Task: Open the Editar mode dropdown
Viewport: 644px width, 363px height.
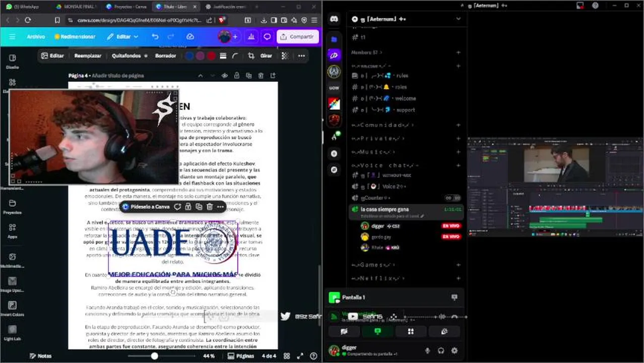Action: [x=122, y=37]
